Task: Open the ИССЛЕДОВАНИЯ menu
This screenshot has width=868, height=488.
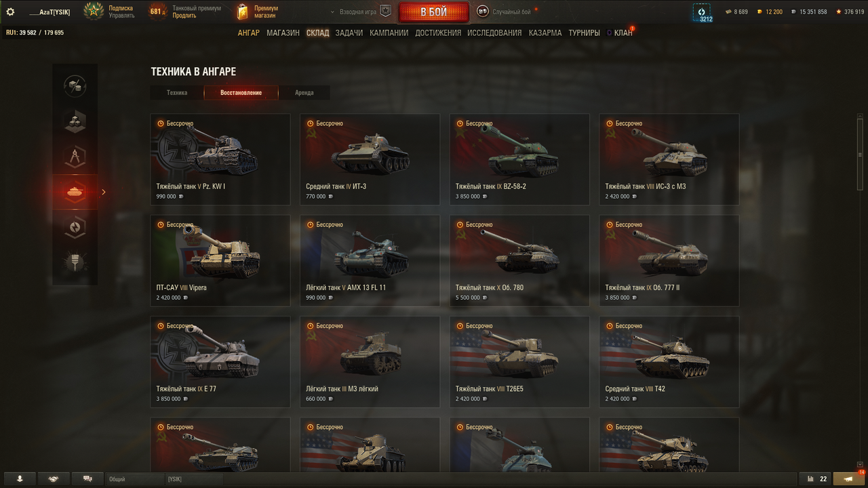Action: pos(494,33)
